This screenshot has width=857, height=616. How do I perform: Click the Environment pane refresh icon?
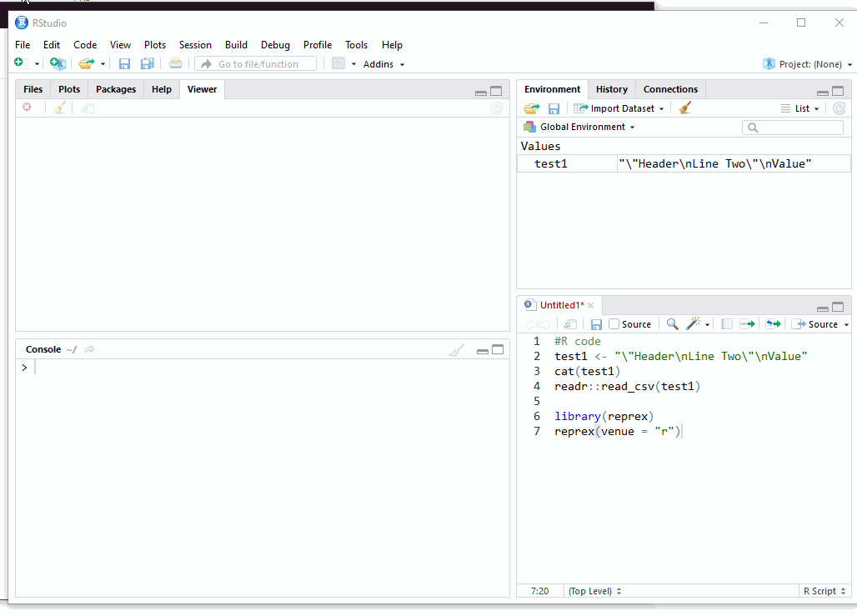click(839, 108)
